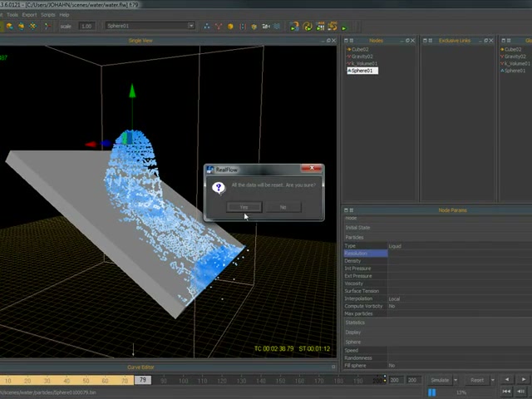Click the rotate object icon in toolbar
This screenshot has width=532, height=399.
point(21,26)
